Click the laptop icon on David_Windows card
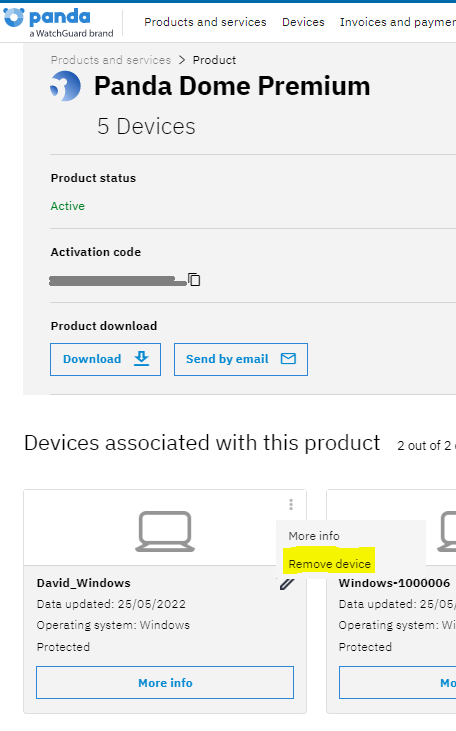The image size is (456, 731). (x=165, y=531)
